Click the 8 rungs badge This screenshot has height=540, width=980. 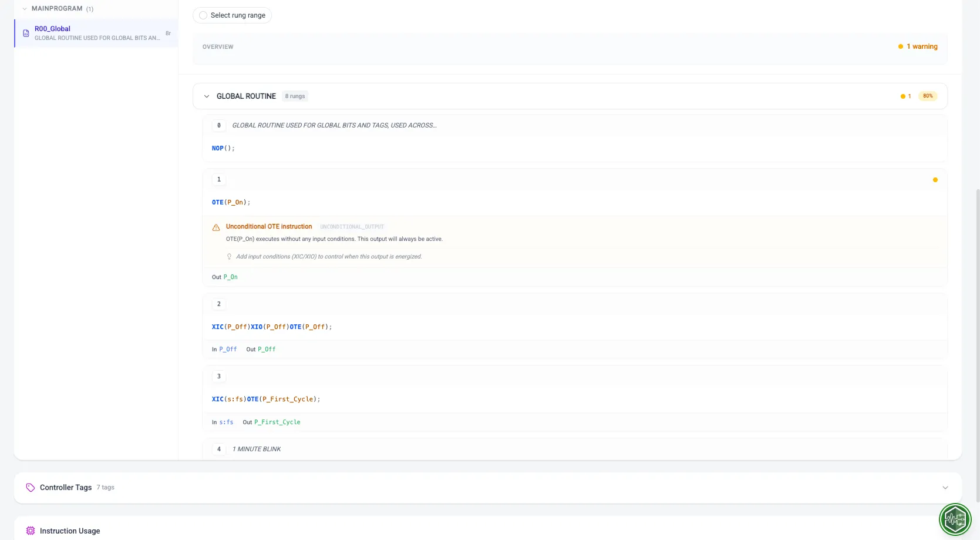295,96
